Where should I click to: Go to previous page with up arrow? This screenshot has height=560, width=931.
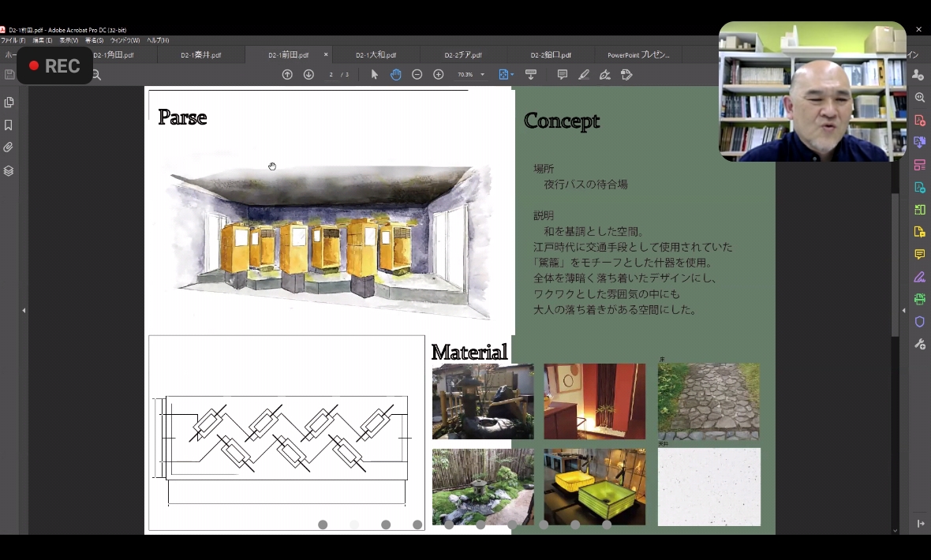(287, 75)
